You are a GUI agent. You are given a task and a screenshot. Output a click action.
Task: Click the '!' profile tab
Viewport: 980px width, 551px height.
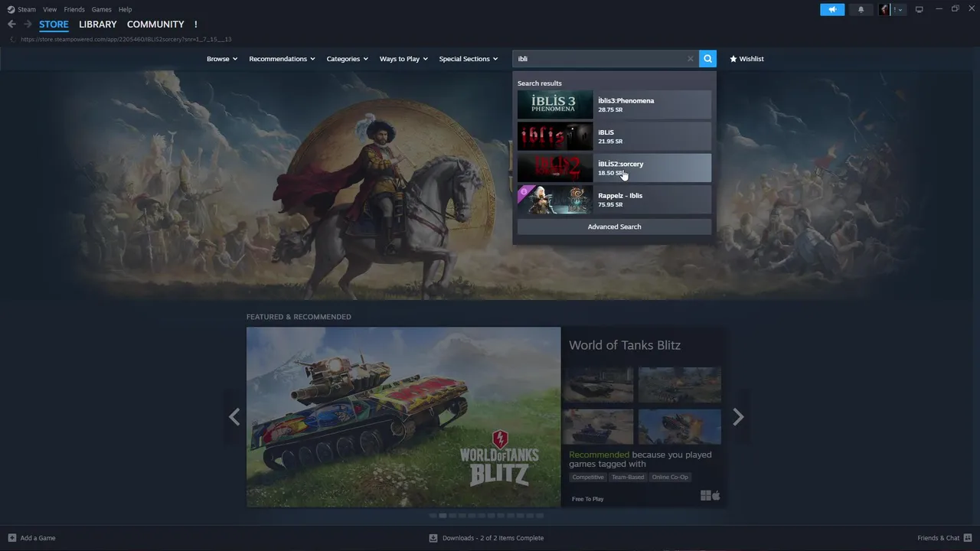[195, 24]
